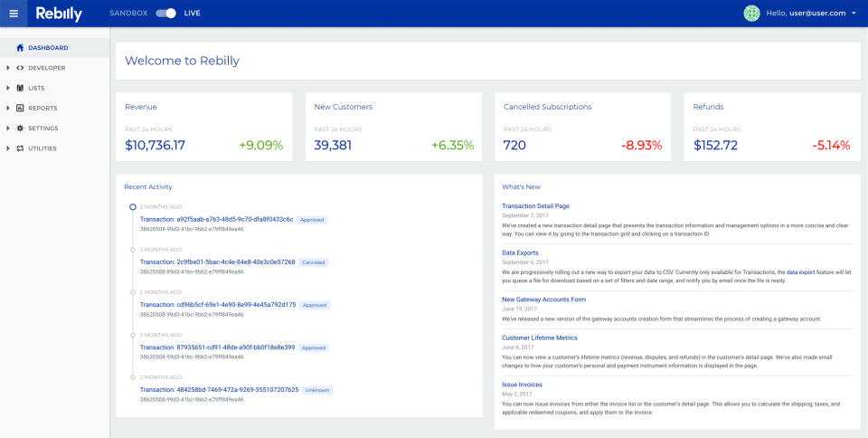
Task: Click the 'Welcome to Rebilly' heading
Action: 182,61
